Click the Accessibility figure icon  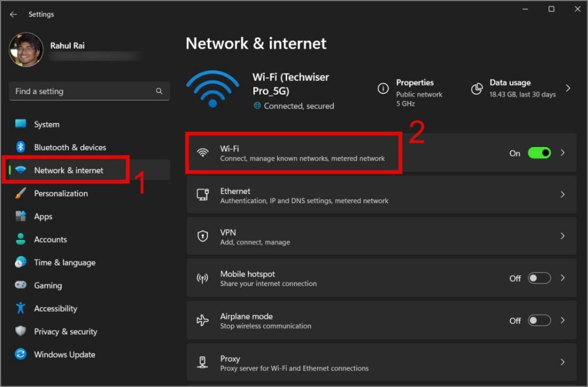[21, 308]
